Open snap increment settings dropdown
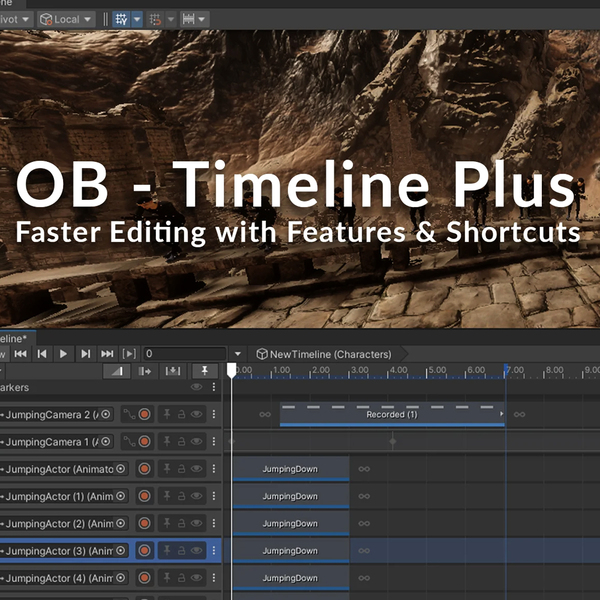Image resolution: width=600 pixels, height=600 pixels. 171,19
